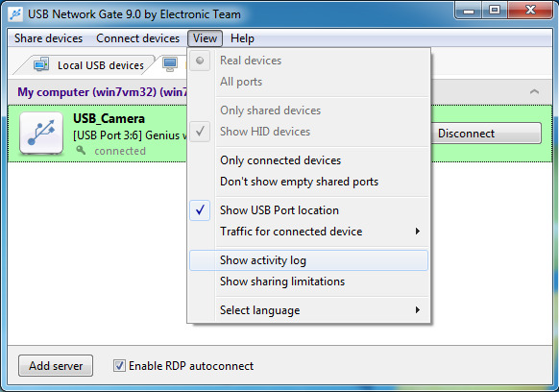Click the USB_Camera device icon
The width and height of the screenshot is (559, 392).
(41, 133)
